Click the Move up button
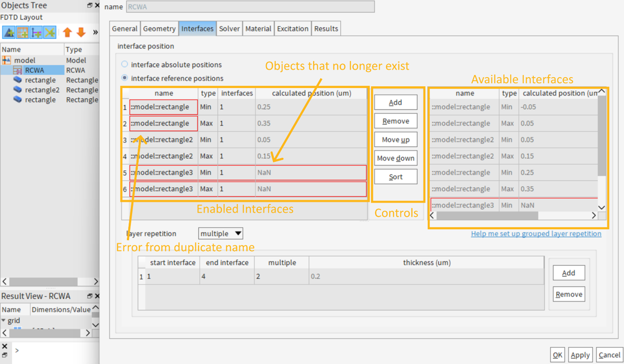Viewport: 624px width, 364px height. click(396, 140)
